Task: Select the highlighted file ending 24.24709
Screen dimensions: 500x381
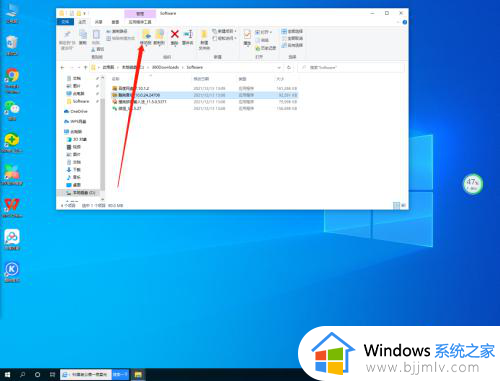Action: click(204, 95)
